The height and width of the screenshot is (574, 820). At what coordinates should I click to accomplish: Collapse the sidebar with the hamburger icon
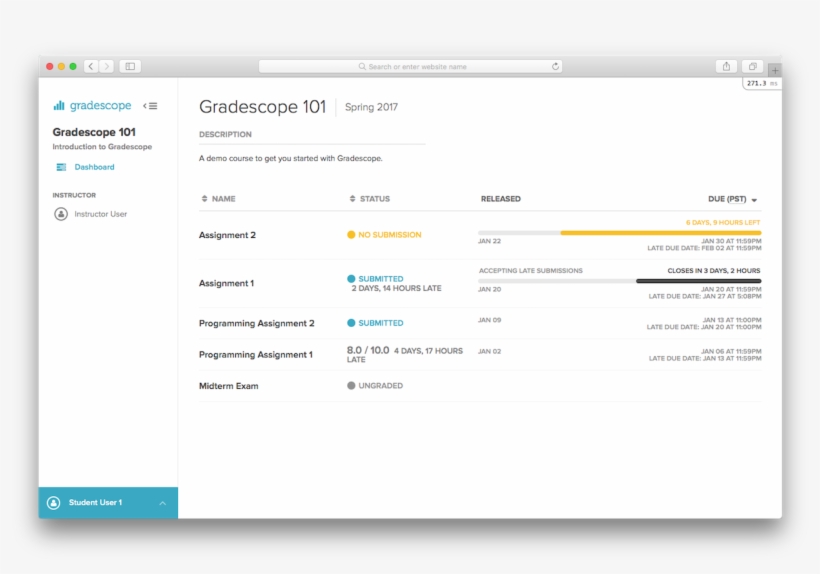pyautogui.click(x=150, y=106)
